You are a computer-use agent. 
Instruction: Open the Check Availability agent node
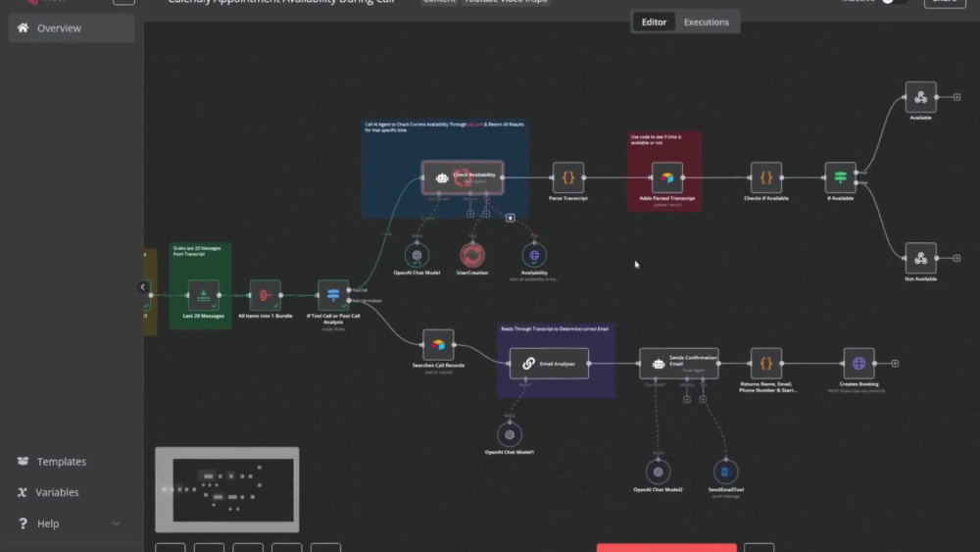[x=463, y=177]
